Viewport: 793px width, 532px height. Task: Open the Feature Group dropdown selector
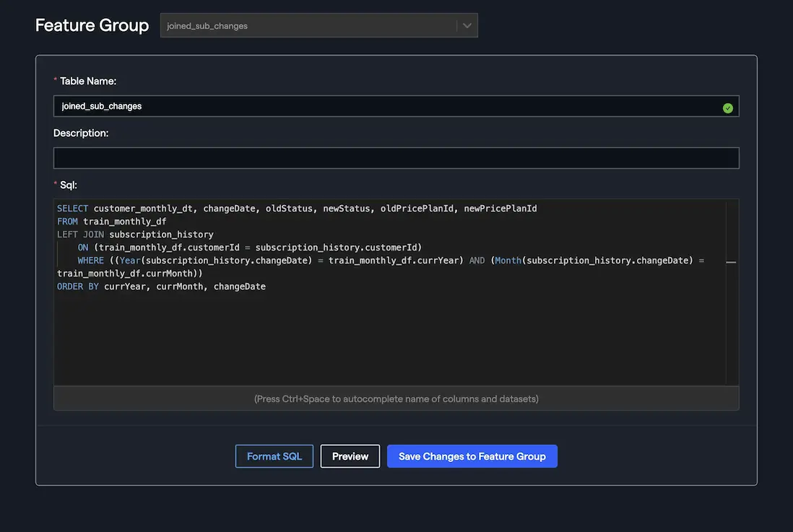pos(311,26)
